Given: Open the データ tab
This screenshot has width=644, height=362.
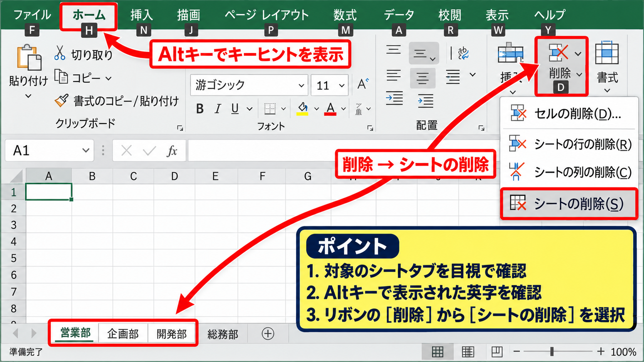Looking at the screenshot, I should pyautogui.click(x=399, y=15).
